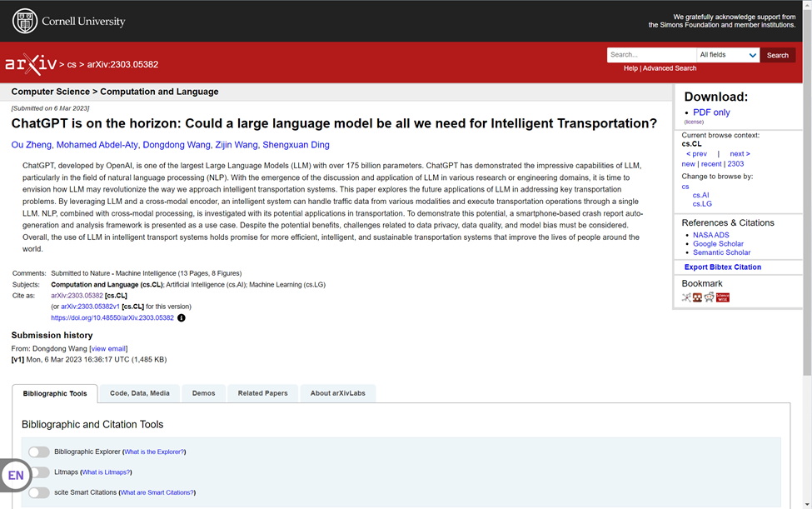812x509 pixels.
Task: Open the NASA ADS reference link
Action: click(710, 235)
